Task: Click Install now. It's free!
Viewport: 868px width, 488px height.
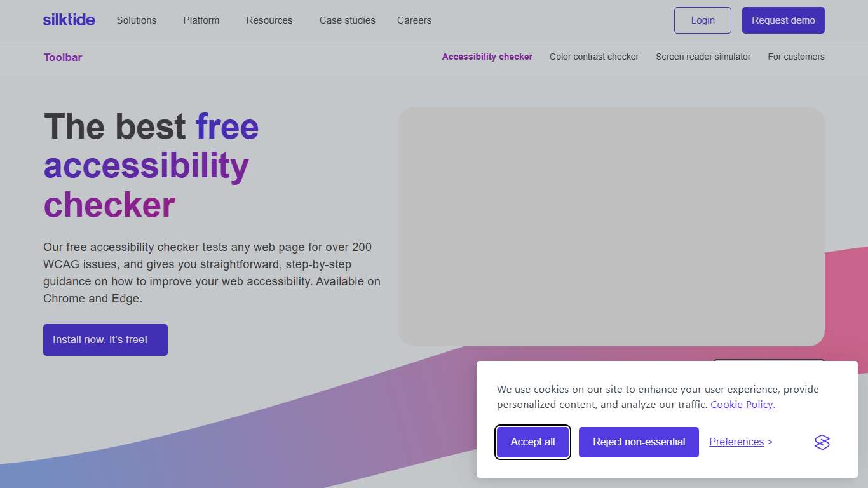Action: pyautogui.click(x=105, y=339)
